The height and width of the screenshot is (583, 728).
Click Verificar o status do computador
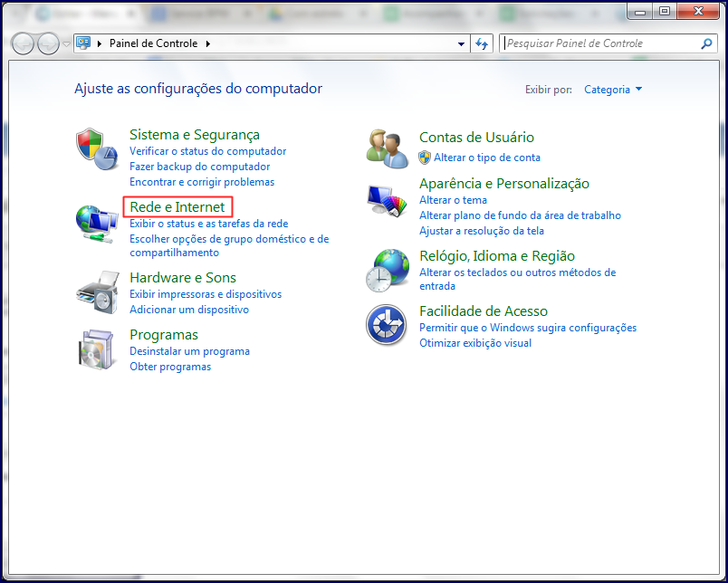(x=207, y=151)
